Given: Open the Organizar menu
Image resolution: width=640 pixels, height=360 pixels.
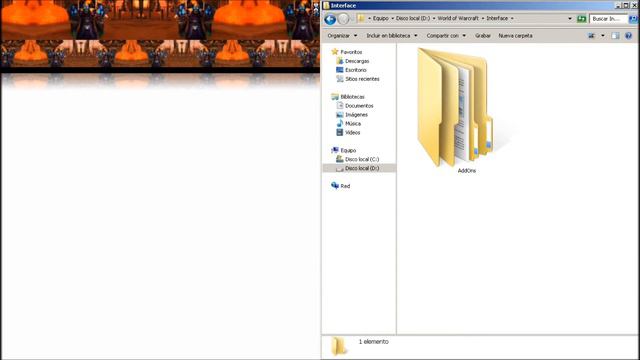Looking at the screenshot, I should click(x=342, y=36).
